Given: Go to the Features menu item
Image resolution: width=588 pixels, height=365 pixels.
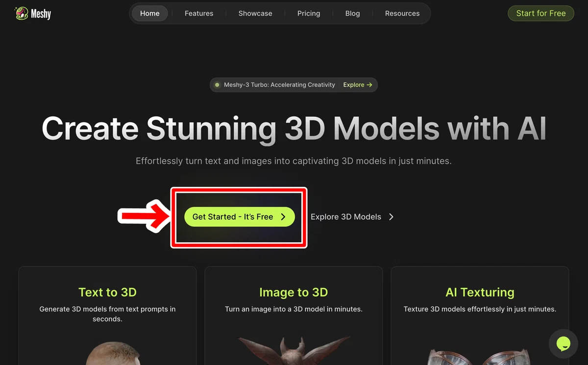Looking at the screenshot, I should click(x=199, y=13).
